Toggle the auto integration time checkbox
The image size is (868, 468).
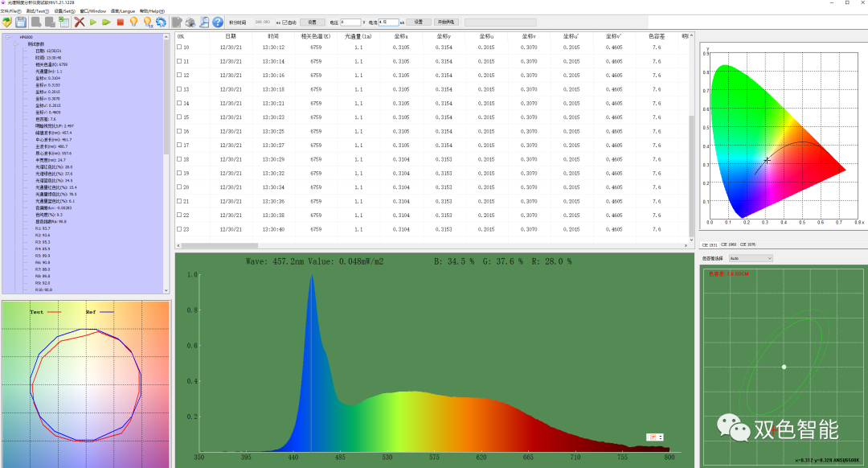[x=285, y=23]
